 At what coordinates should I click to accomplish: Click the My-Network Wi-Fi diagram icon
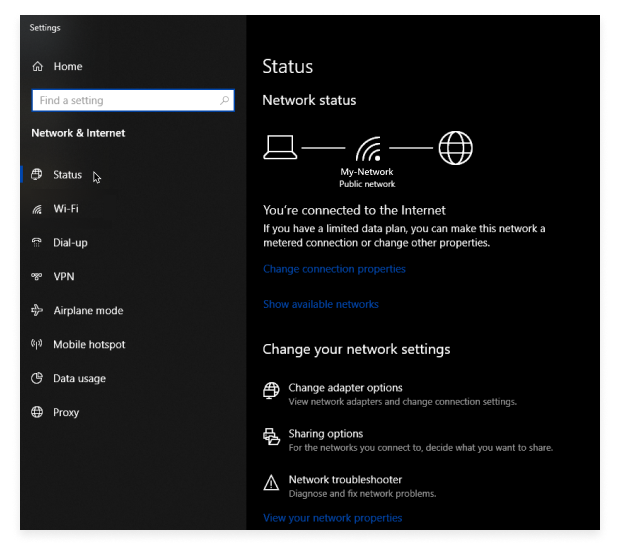click(369, 150)
